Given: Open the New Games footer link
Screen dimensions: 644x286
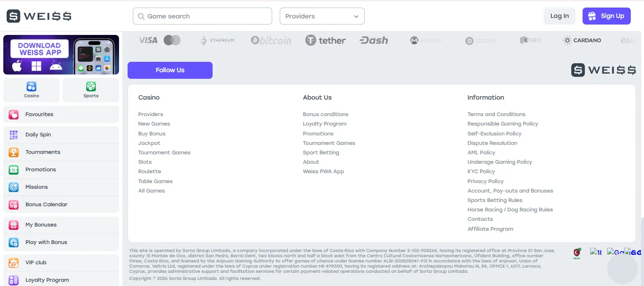Looking at the screenshot, I should 154,124.
